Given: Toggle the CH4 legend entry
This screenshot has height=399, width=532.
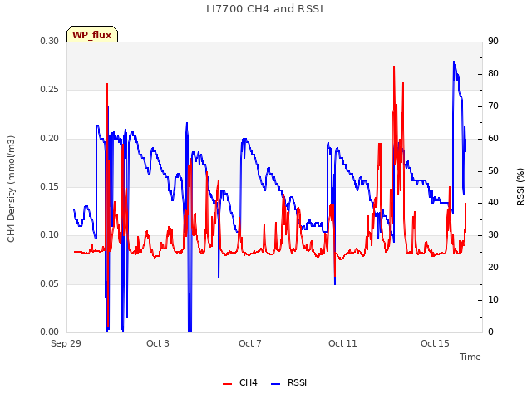Looking at the screenshot, I should pos(240,382).
